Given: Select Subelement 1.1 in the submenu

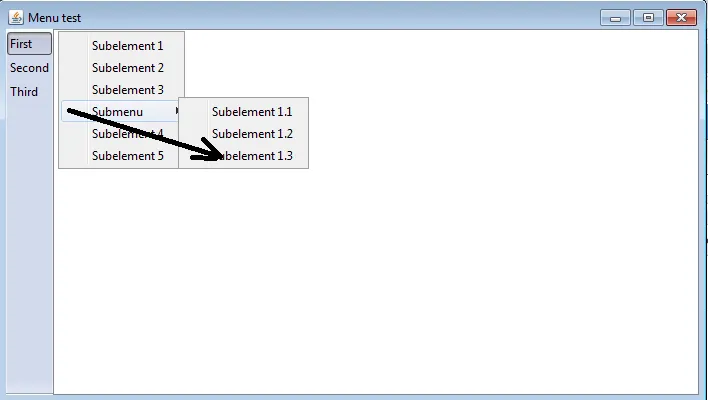Looking at the screenshot, I should 244,112.
